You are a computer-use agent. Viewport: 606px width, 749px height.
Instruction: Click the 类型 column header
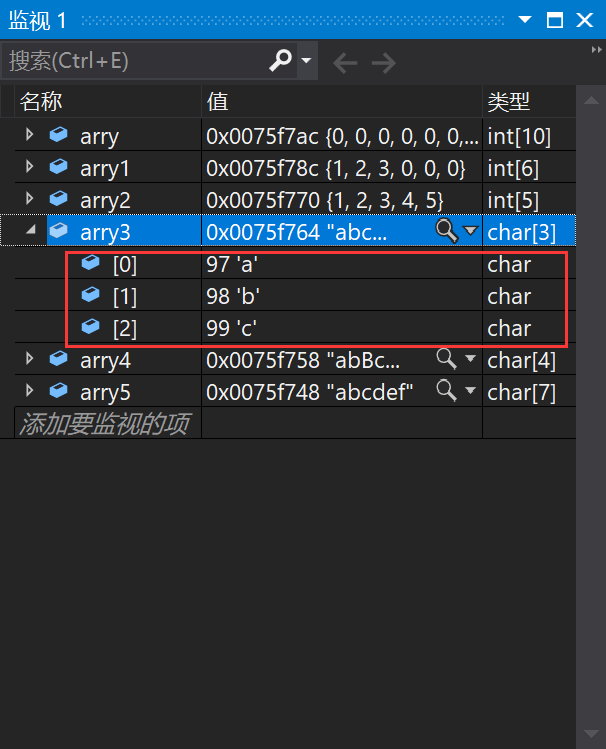coord(529,102)
